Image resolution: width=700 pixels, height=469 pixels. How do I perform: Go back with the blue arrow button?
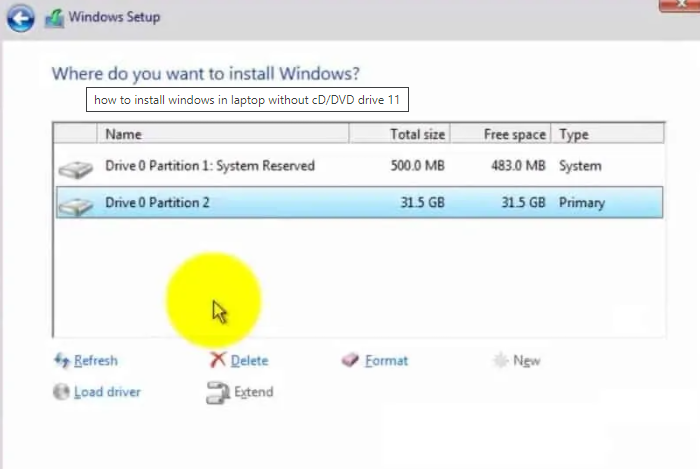21,18
